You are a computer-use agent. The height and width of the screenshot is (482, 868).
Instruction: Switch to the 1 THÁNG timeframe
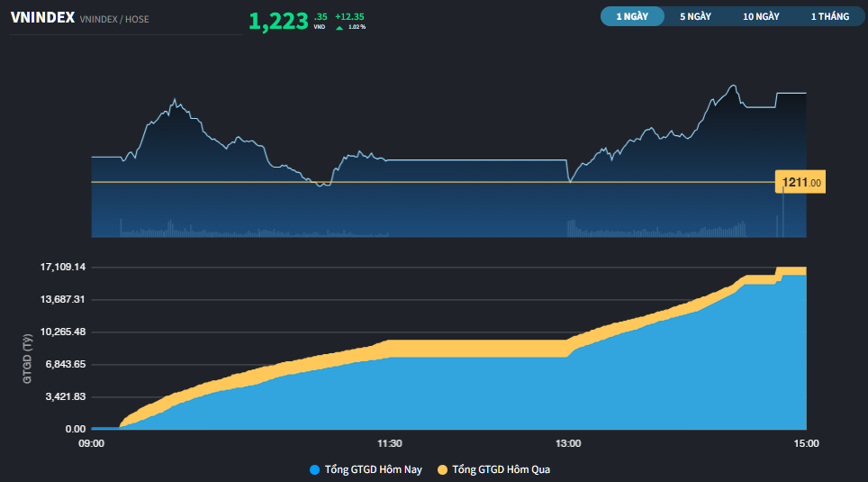point(830,16)
